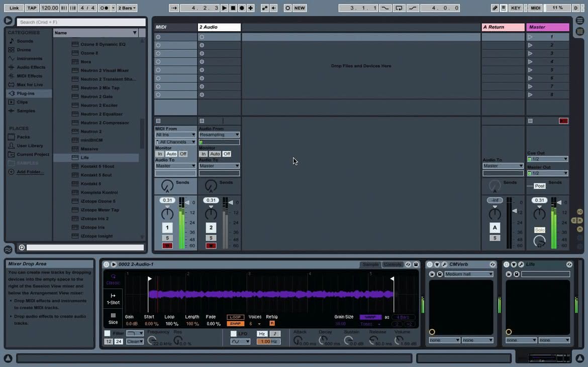Screen dimensions: 588x367
Task: Select the Samples browser category
Action: [x=26, y=111]
